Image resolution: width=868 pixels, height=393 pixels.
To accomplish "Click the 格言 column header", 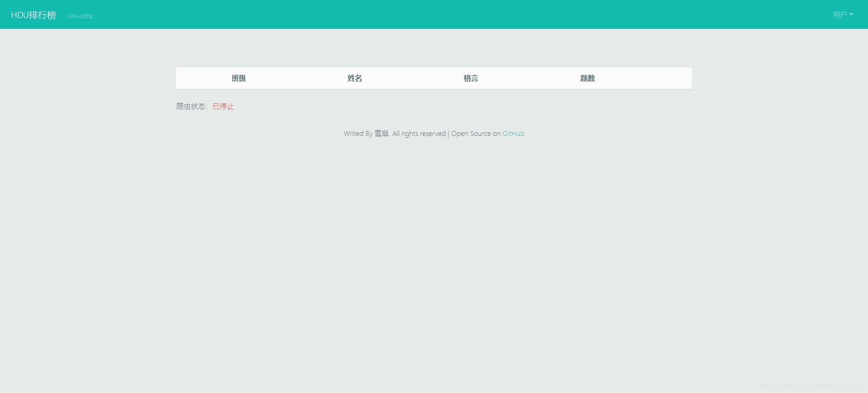I will pos(471,78).
